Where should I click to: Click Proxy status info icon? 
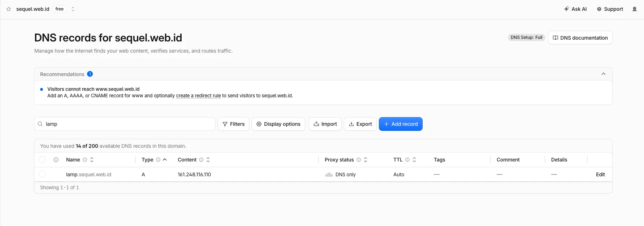[x=359, y=160]
